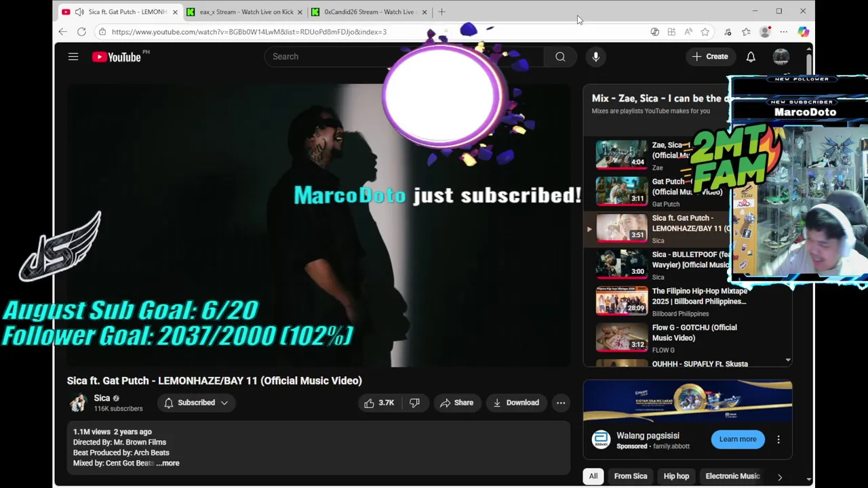The image size is (868, 488).
Task: Like the LEMONHAZE video
Action: coord(379,403)
